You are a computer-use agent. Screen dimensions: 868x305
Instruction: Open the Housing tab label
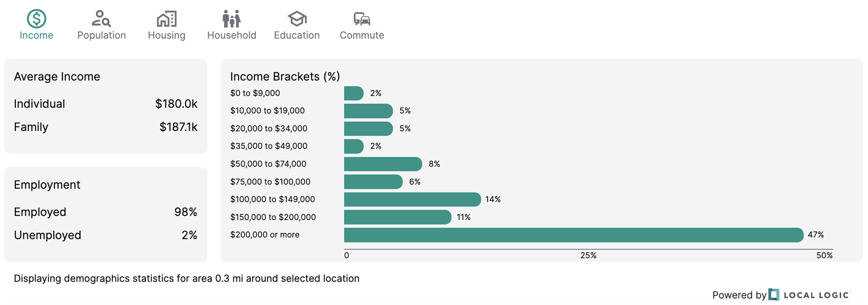coord(167,35)
